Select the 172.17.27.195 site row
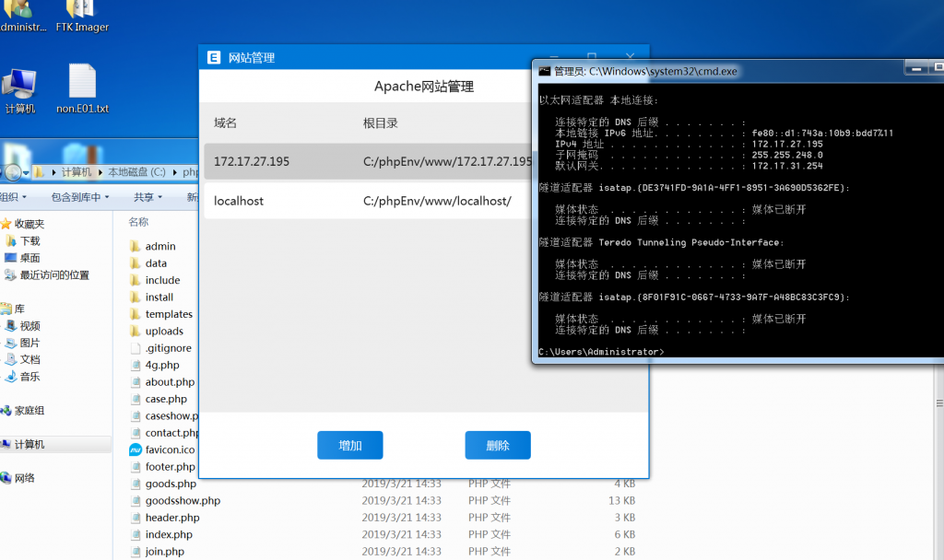Image resolution: width=944 pixels, height=560 pixels. pyautogui.click(x=367, y=161)
